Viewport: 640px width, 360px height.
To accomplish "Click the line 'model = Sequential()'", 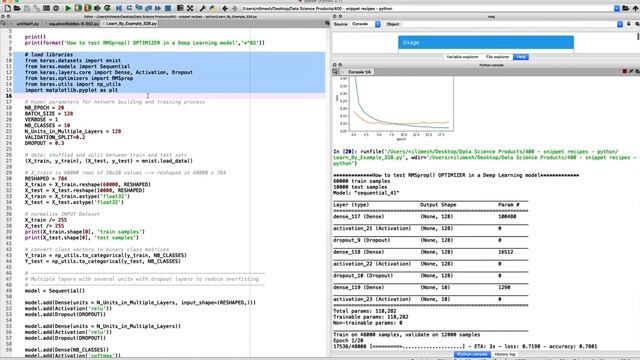I will (55, 291).
